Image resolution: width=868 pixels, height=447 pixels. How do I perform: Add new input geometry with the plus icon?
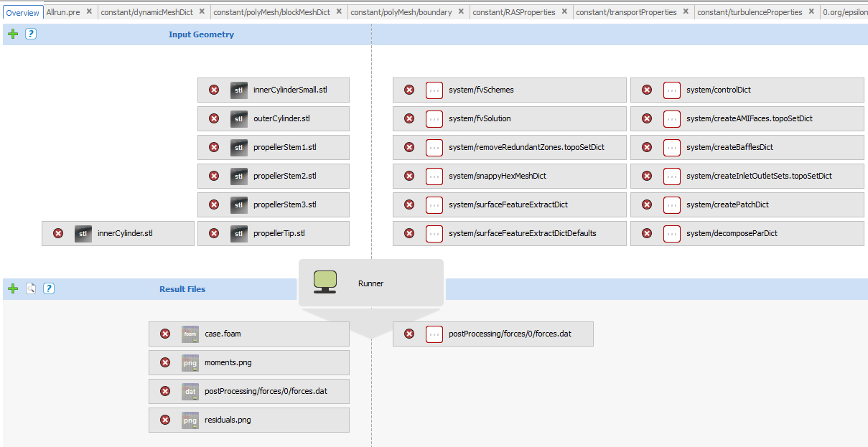[x=13, y=34]
